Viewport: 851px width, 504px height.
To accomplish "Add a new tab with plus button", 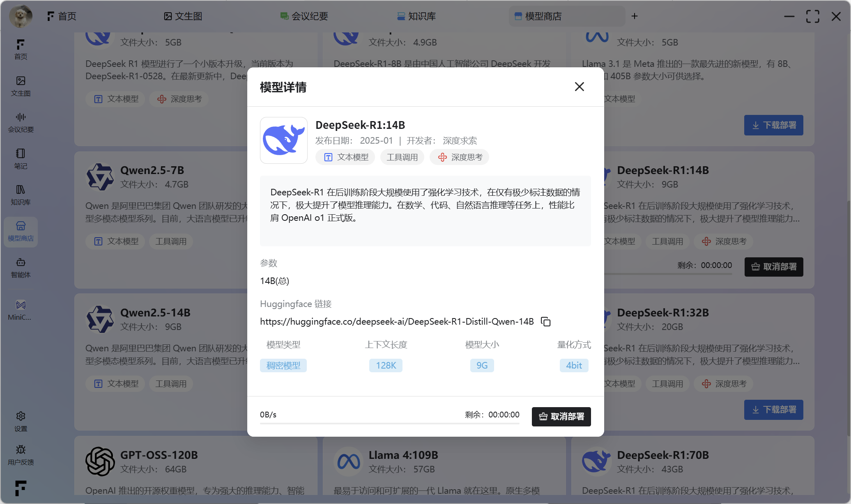I will 635,16.
